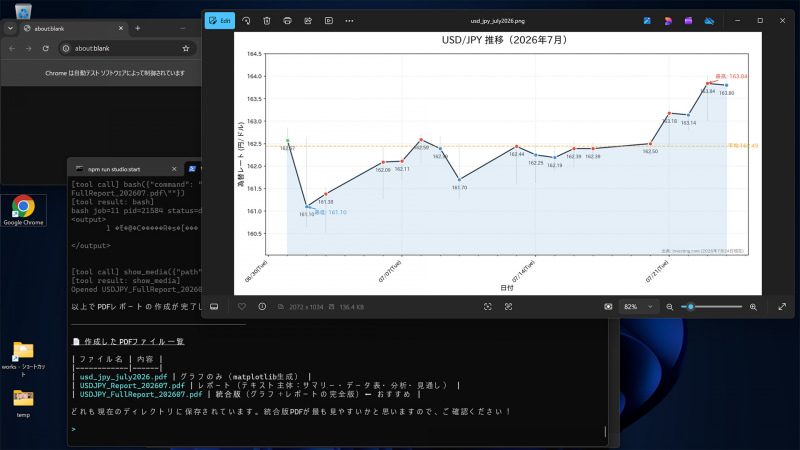Show file info panel in Photos
Viewport: 800px width, 450px height.
coord(262,307)
